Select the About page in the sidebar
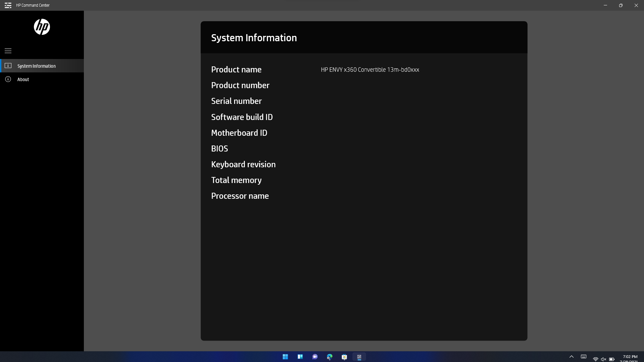 (x=23, y=79)
